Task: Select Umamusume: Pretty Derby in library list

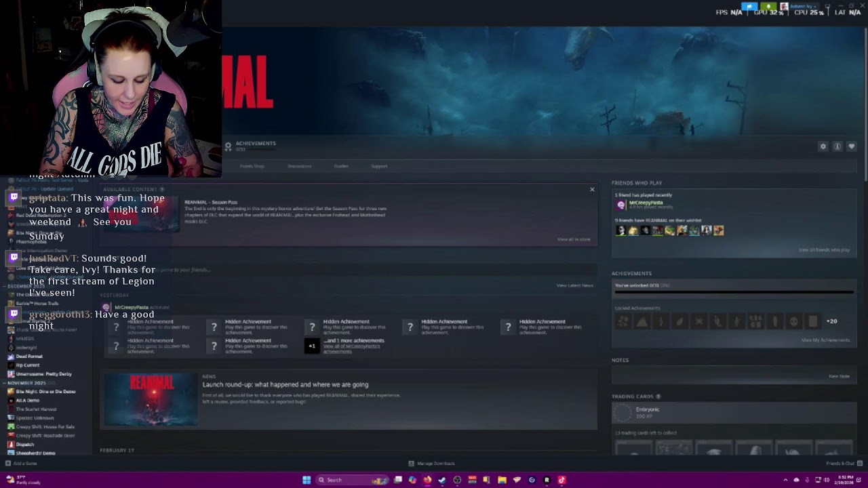Action: (43, 374)
